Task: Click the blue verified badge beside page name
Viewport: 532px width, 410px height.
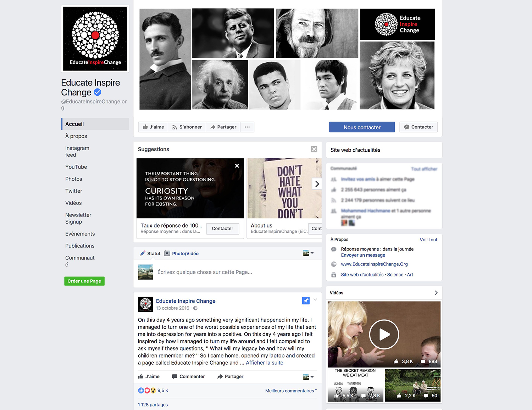Action: click(98, 92)
